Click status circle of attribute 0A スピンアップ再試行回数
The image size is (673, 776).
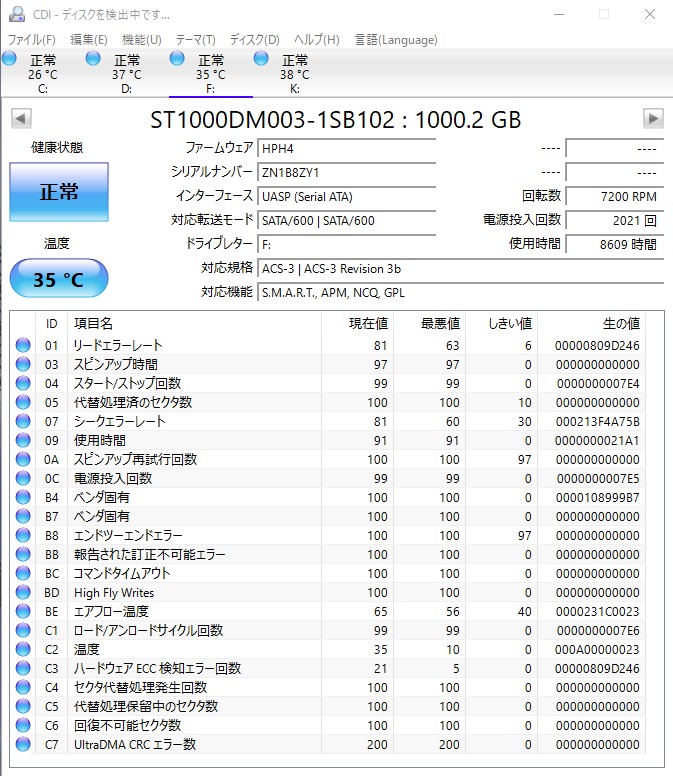(x=23, y=459)
